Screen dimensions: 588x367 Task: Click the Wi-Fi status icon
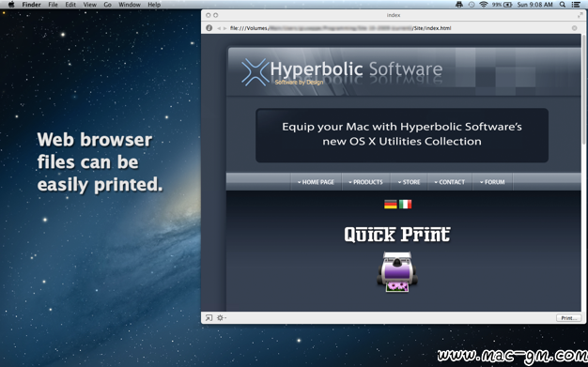pyautogui.click(x=484, y=5)
